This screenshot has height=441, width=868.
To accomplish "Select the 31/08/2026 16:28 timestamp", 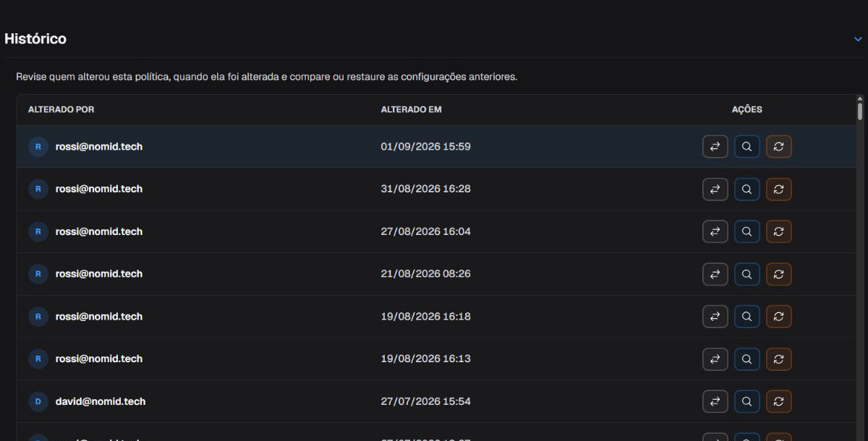I will pyautogui.click(x=426, y=189).
